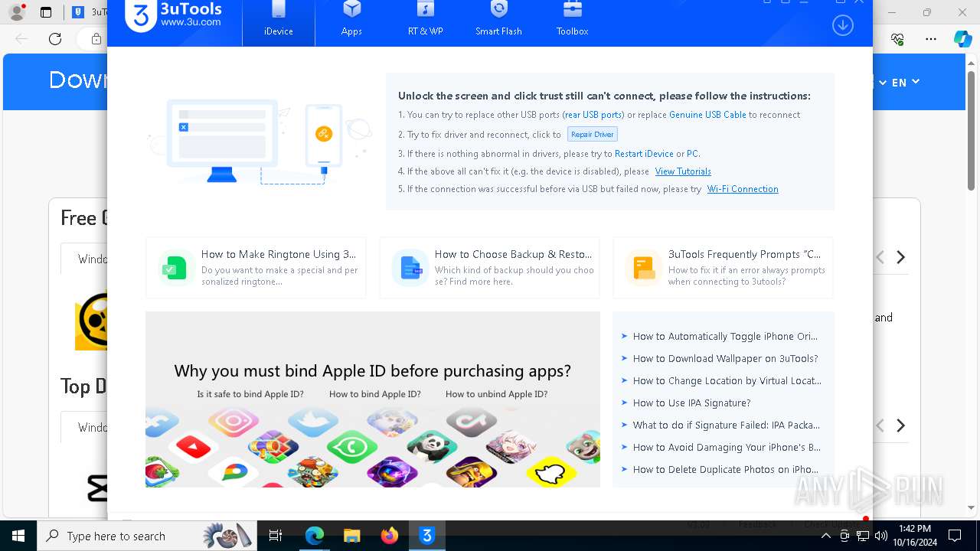This screenshot has height=551, width=980.
Task: Open the View Tutorials link
Action: [683, 171]
